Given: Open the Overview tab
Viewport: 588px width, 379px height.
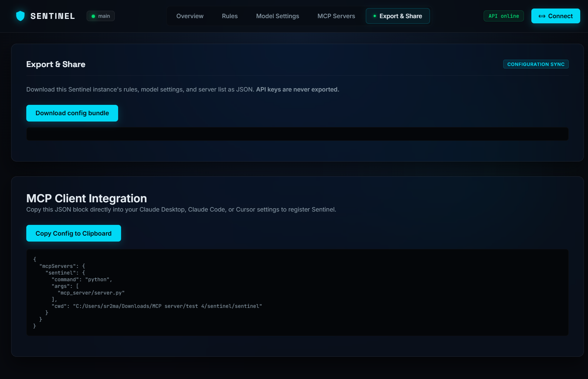Looking at the screenshot, I should [x=190, y=16].
